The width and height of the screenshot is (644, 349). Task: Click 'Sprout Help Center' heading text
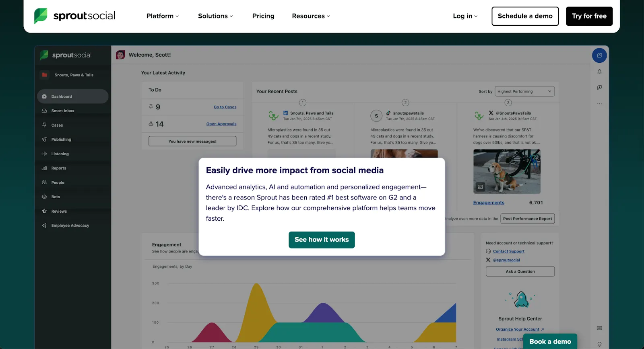[520, 319]
